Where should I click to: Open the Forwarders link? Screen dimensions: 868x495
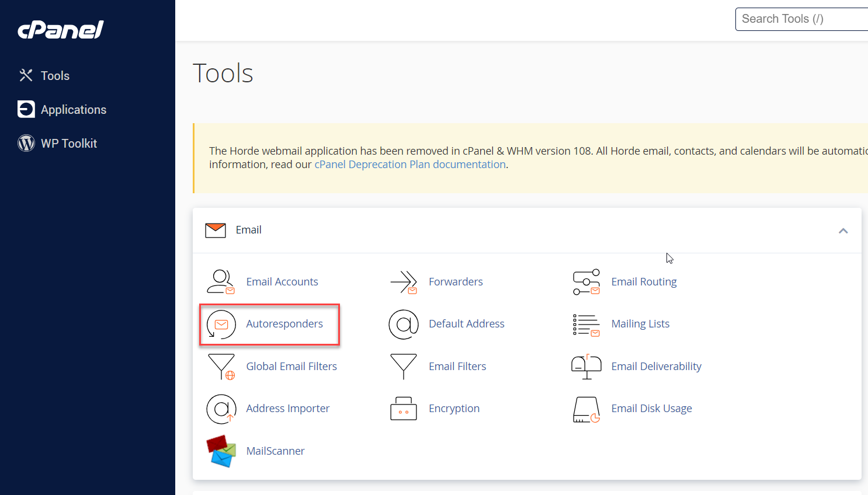(x=456, y=282)
